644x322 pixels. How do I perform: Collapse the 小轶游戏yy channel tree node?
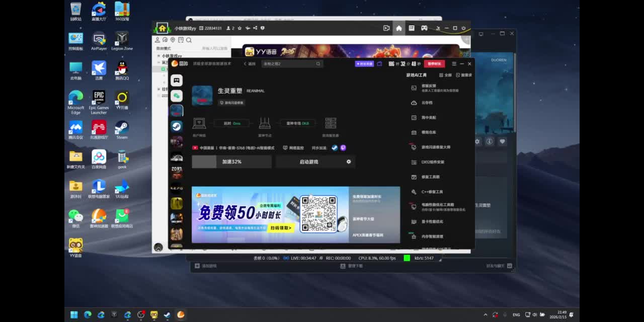click(158, 56)
